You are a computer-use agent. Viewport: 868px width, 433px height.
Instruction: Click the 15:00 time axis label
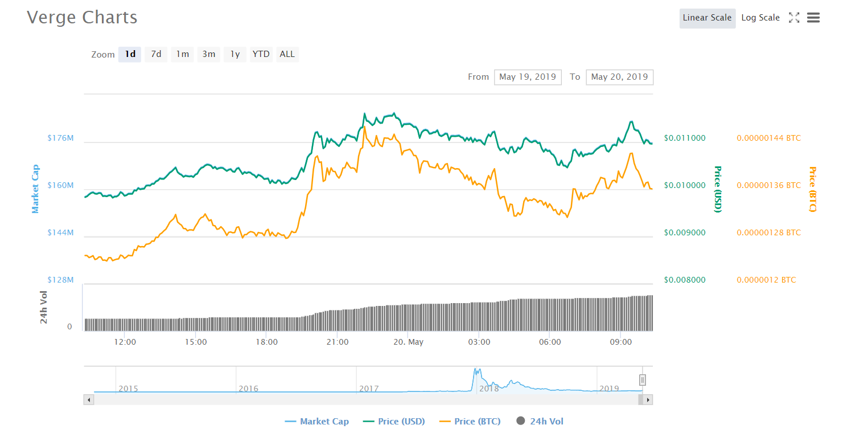[x=195, y=342]
